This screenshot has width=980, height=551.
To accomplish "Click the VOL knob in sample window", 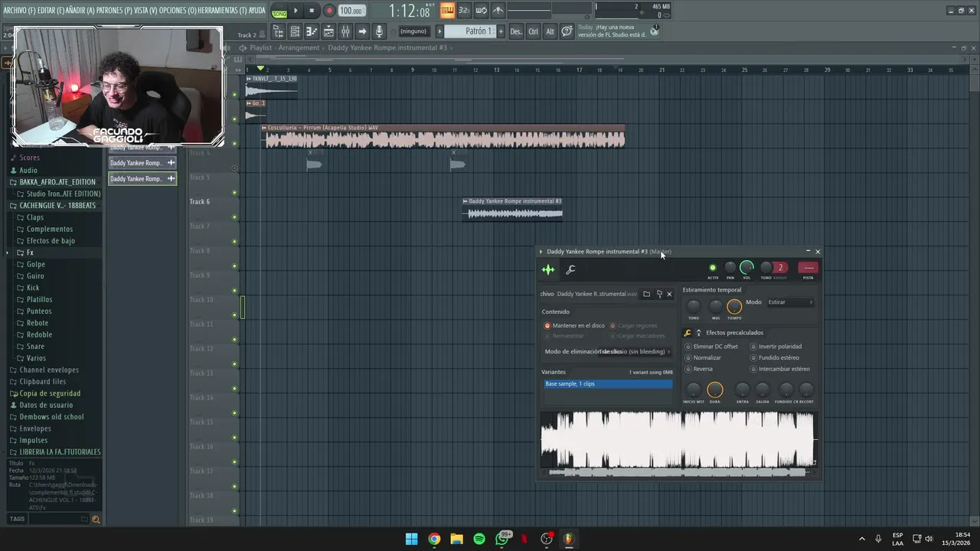I will [746, 267].
